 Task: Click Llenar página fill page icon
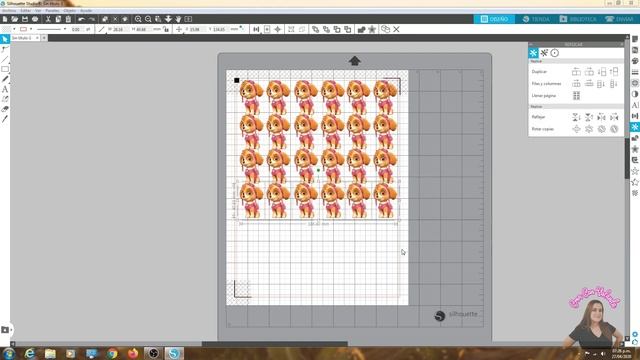576,96
